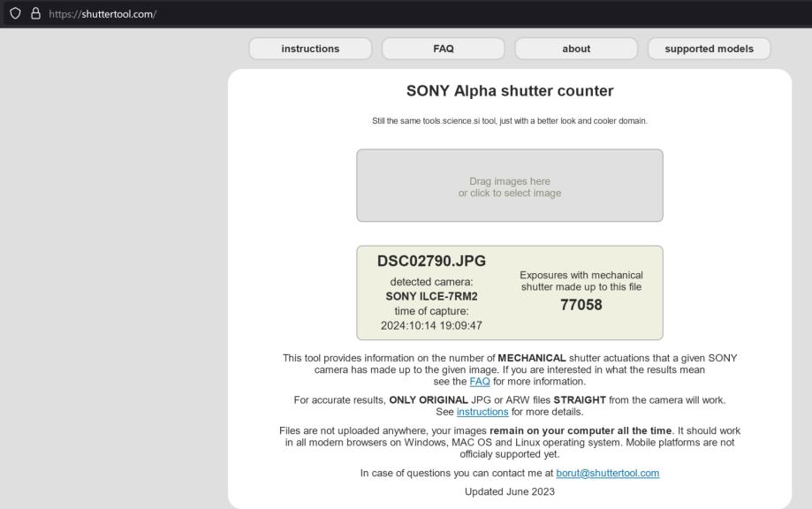Click the shutter count value 77058
This screenshot has height=509, width=812.
click(x=581, y=305)
